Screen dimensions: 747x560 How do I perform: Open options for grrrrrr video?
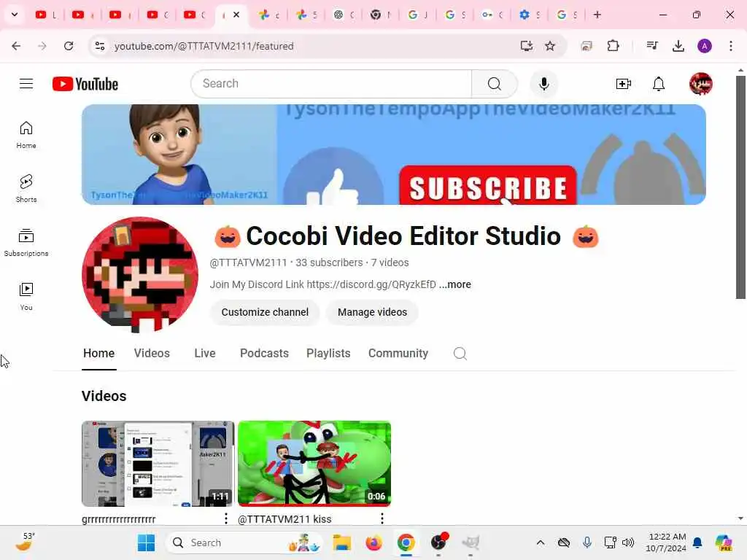coord(226,518)
